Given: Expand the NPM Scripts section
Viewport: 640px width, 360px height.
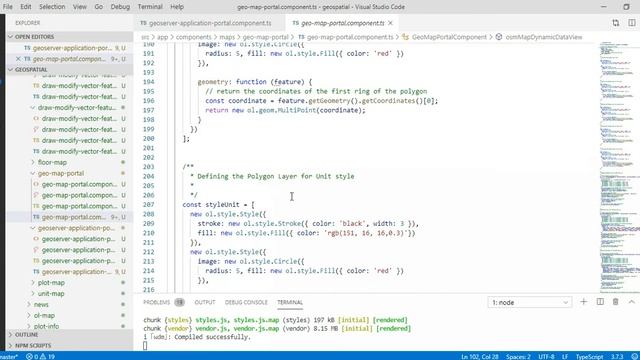Looking at the screenshot, I should point(33,346).
